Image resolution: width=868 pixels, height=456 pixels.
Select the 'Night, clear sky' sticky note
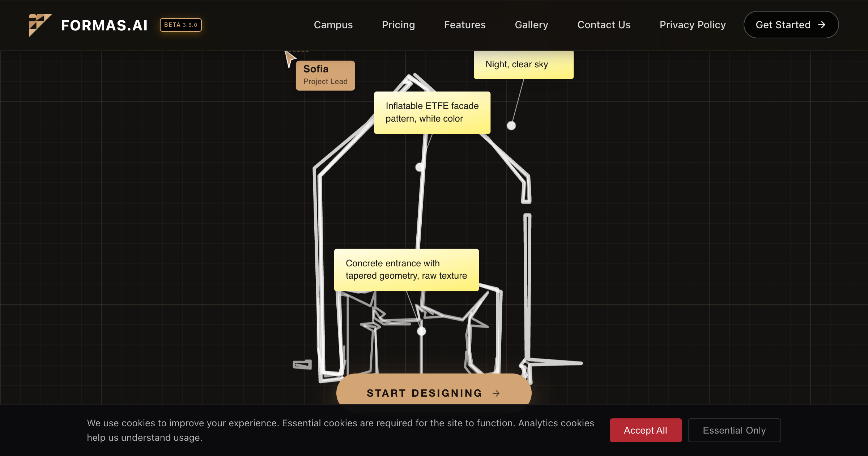pos(523,64)
